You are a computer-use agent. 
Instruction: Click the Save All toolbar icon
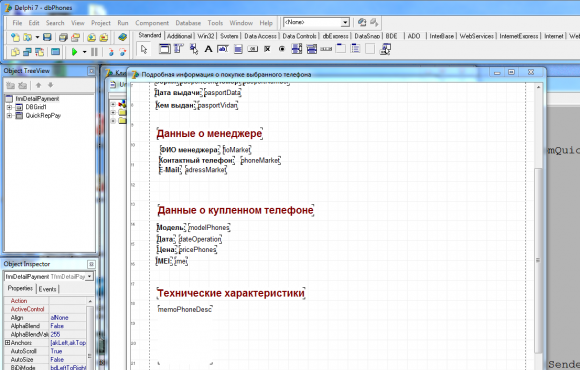(x=63, y=37)
